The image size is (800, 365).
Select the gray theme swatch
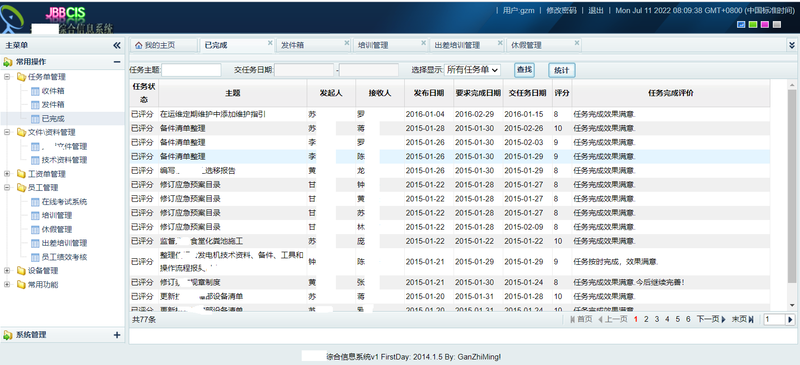[x=777, y=25]
